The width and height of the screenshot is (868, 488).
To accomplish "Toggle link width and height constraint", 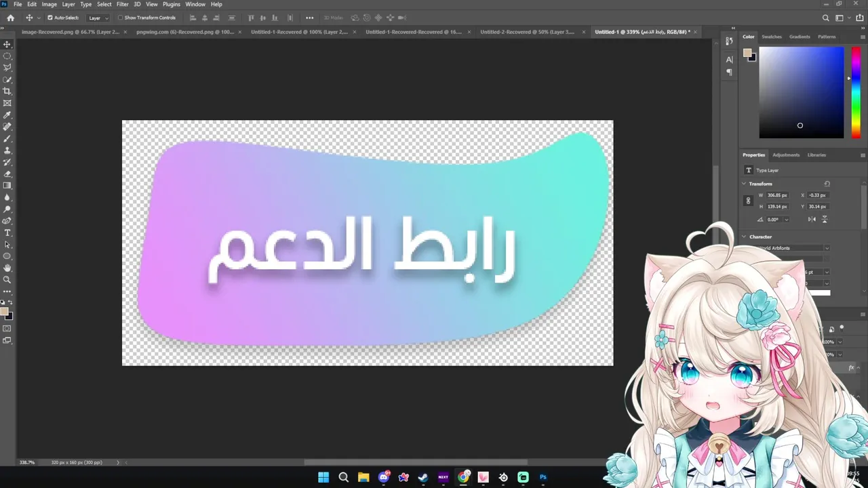I will [x=748, y=201].
